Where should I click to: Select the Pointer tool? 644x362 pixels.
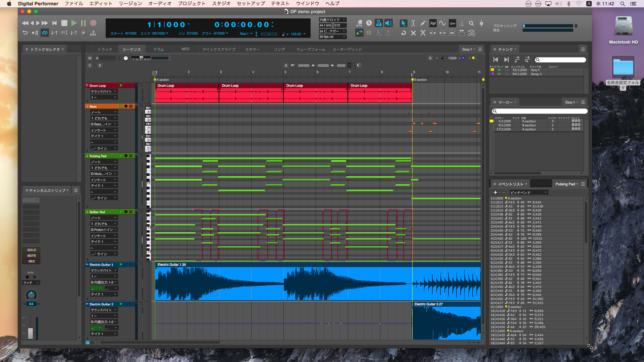(404, 23)
